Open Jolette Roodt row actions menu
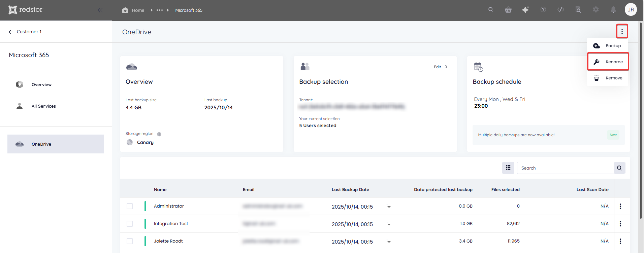Image resolution: width=644 pixels, height=253 pixels. pyautogui.click(x=620, y=241)
